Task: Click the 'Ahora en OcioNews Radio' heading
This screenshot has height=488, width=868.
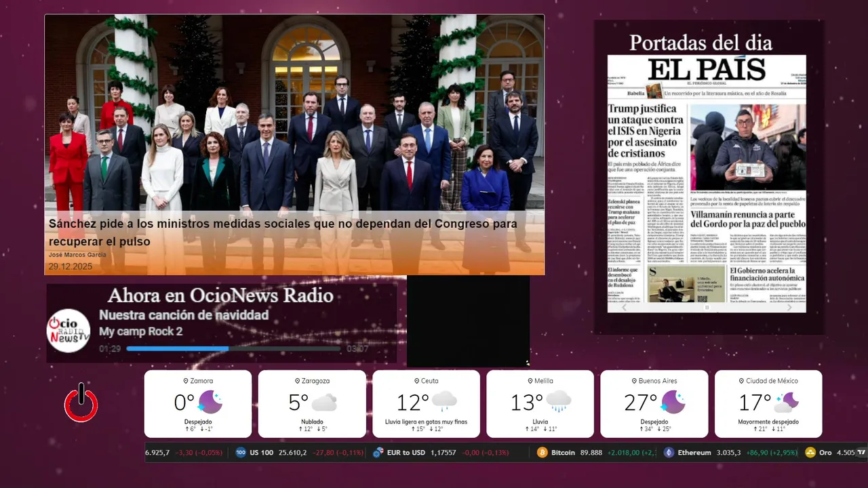Action: [x=220, y=296]
